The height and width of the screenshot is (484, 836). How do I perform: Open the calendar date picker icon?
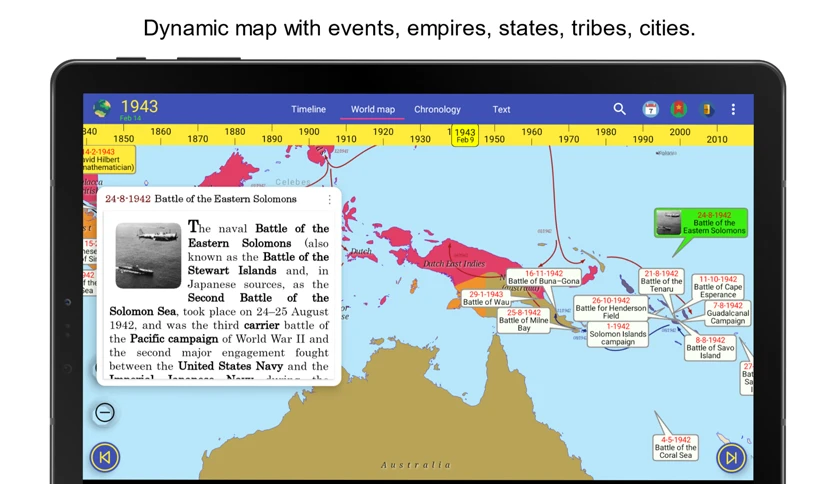click(650, 109)
